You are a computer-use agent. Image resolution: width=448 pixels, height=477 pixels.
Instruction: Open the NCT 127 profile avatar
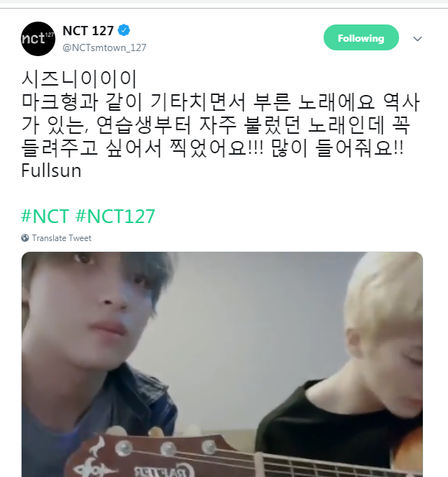point(38,39)
